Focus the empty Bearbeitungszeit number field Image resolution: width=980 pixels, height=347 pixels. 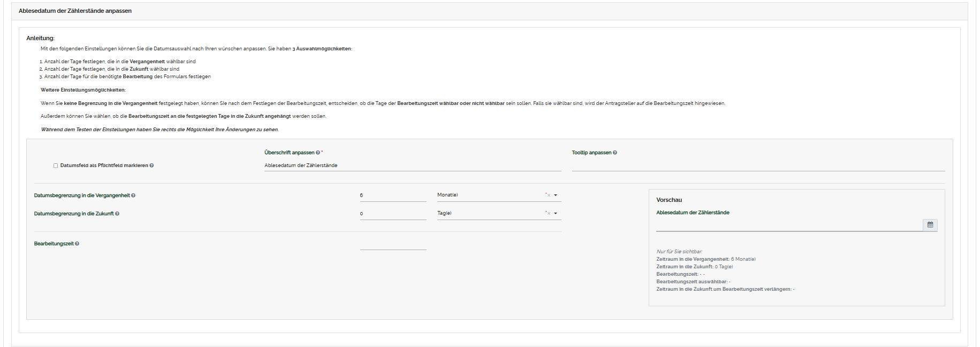[393, 244]
